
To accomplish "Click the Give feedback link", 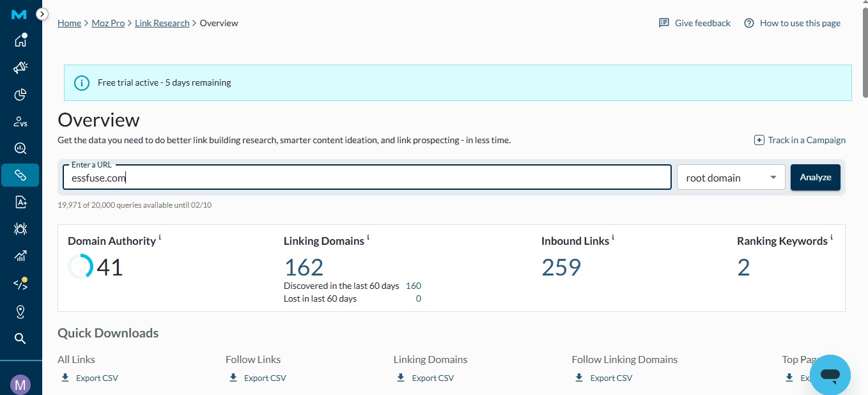I will [695, 23].
